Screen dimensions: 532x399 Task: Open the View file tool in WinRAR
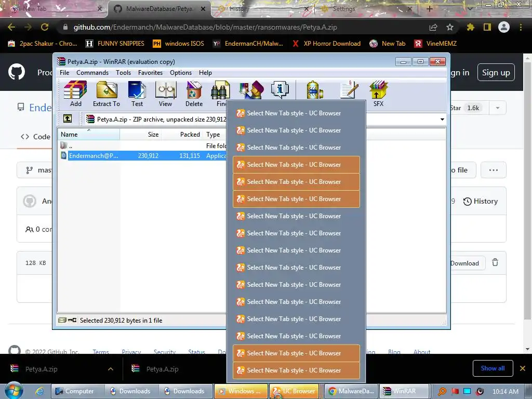[x=166, y=94]
